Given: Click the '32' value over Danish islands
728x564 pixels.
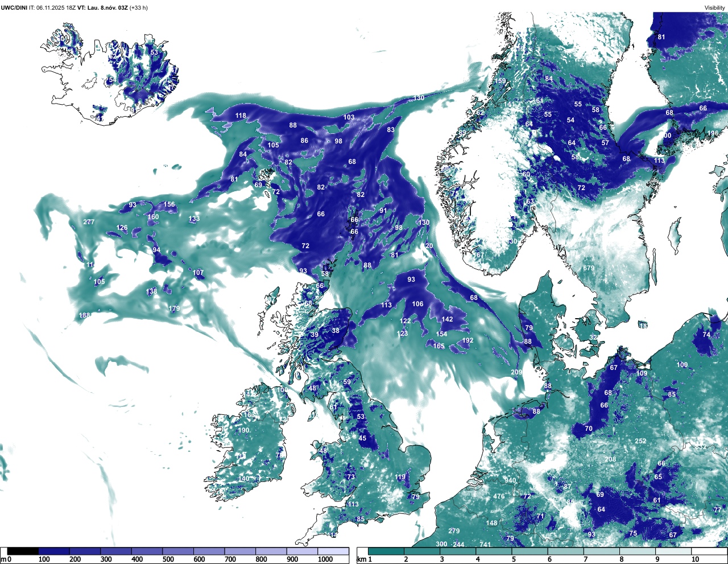Looking at the screenshot, I should pyautogui.click(x=593, y=337).
